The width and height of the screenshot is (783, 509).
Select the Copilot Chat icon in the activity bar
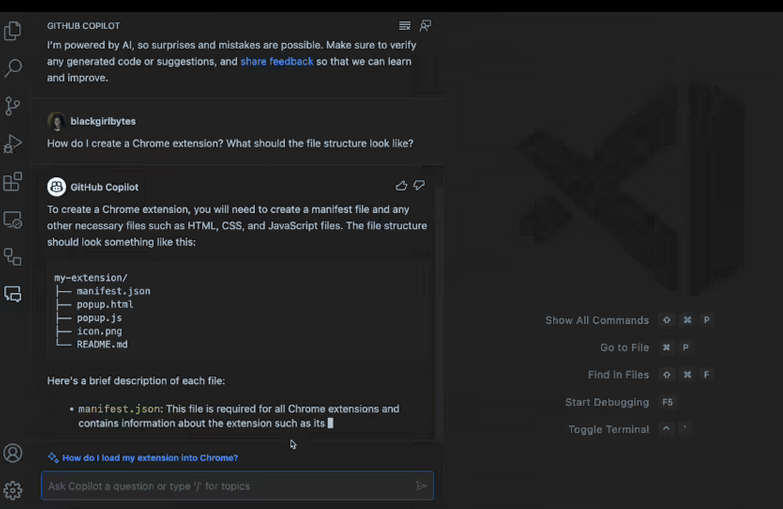click(x=13, y=294)
